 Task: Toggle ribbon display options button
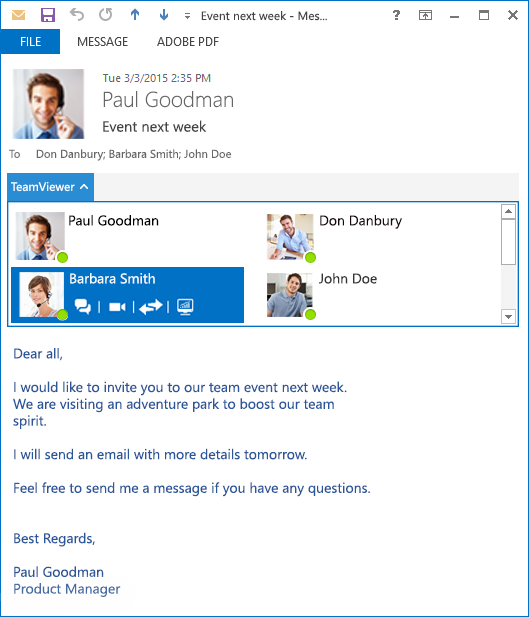(425, 15)
